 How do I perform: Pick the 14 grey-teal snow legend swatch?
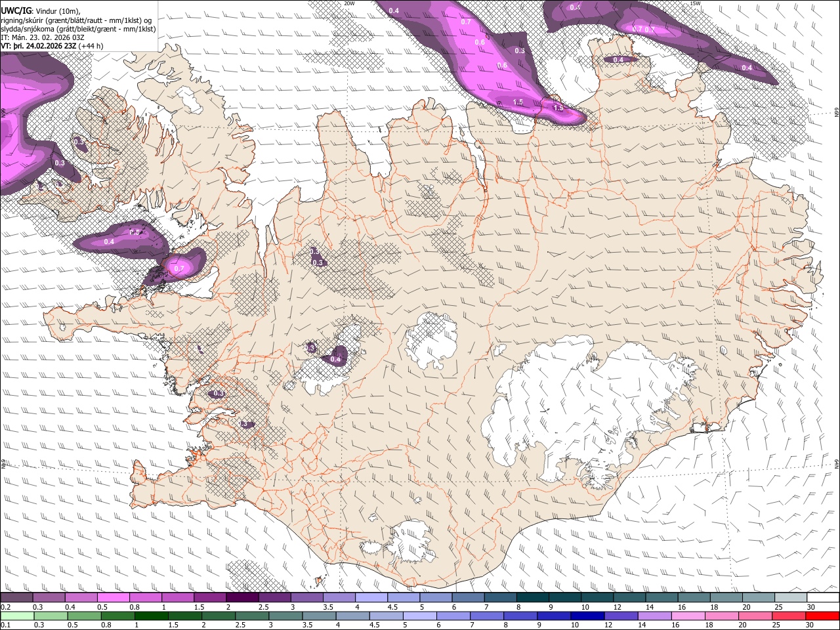(661, 598)
